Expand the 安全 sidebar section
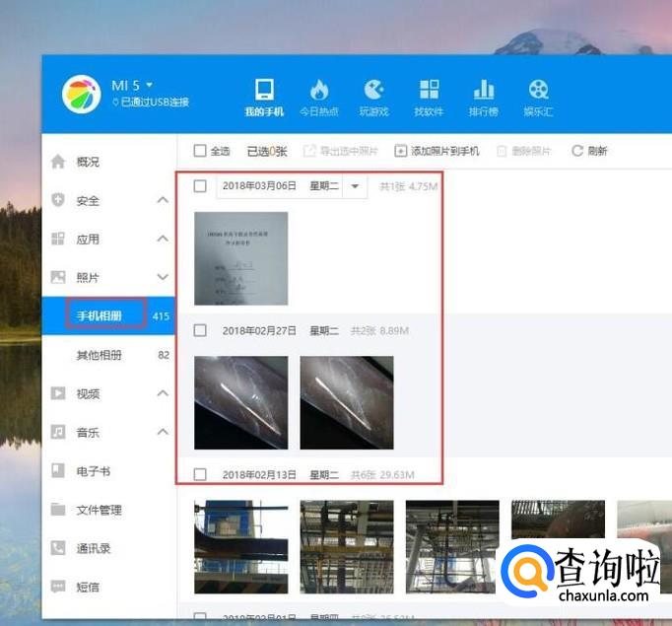The image size is (672, 626). pyautogui.click(x=163, y=201)
